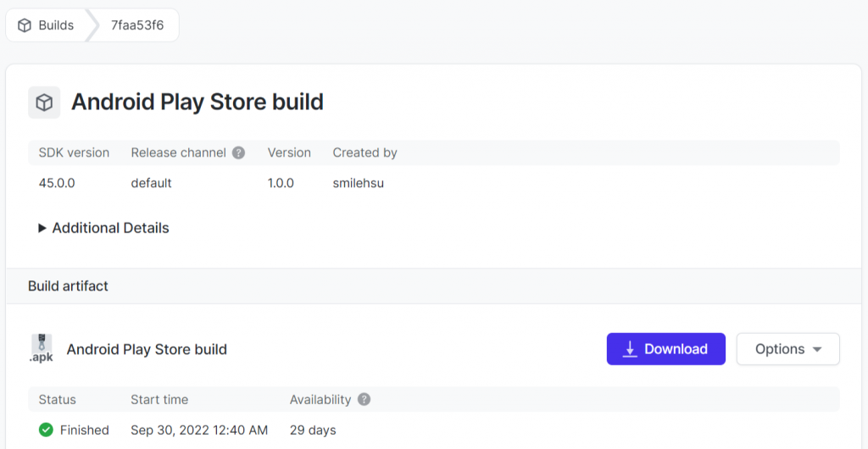Click the 29 days availability value
The height and width of the screenshot is (449, 868).
tap(313, 430)
